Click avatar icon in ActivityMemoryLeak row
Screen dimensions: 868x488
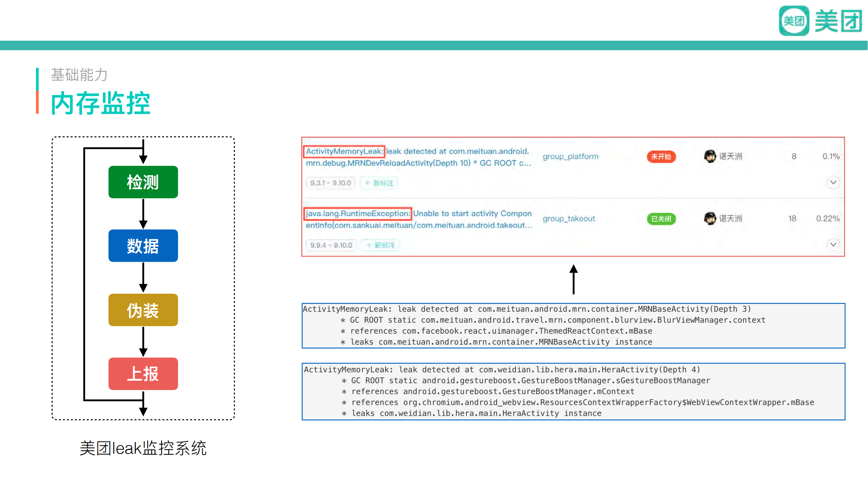point(710,156)
